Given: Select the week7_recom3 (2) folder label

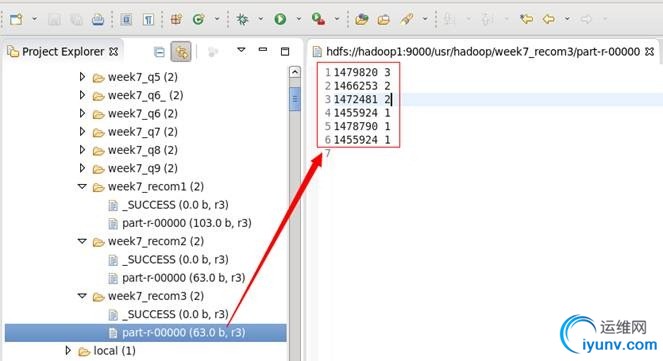Looking at the screenshot, I should point(156,296).
